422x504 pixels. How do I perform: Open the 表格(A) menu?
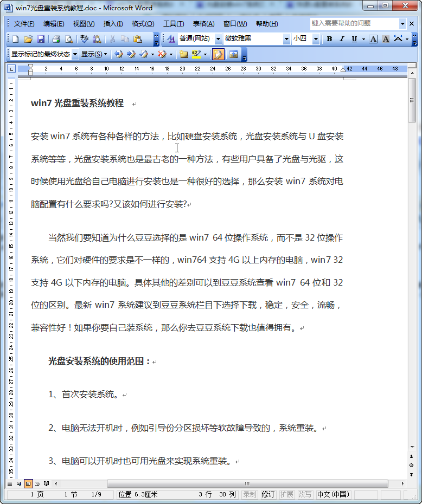(x=203, y=24)
